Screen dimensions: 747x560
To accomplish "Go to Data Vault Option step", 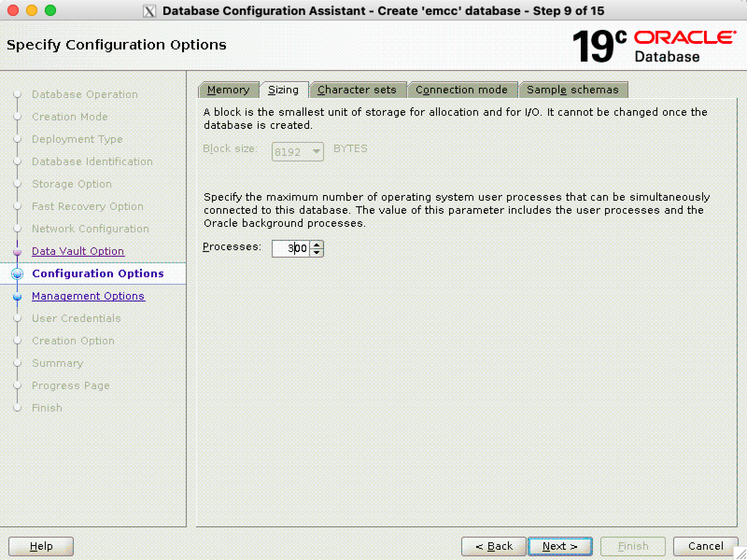I will (x=78, y=251).
